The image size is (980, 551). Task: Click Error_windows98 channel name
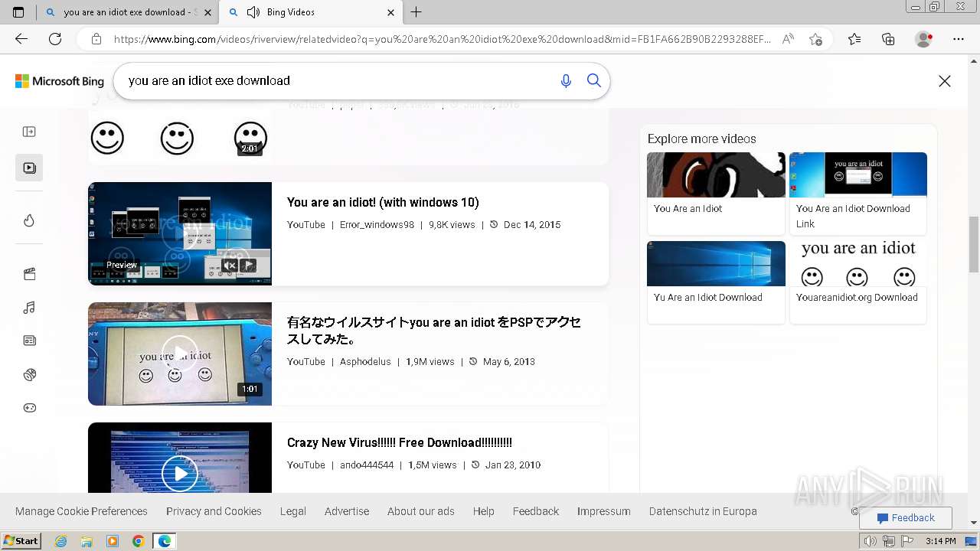click(x=377, y=225)
